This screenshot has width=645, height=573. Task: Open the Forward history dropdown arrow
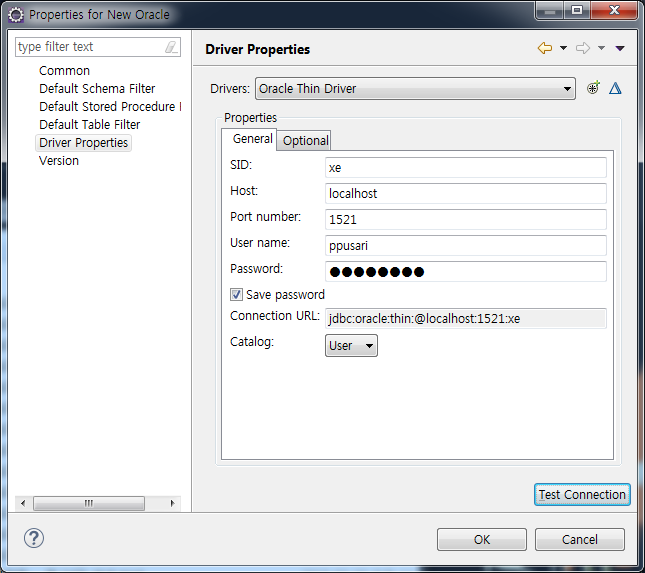pos(601,48)
